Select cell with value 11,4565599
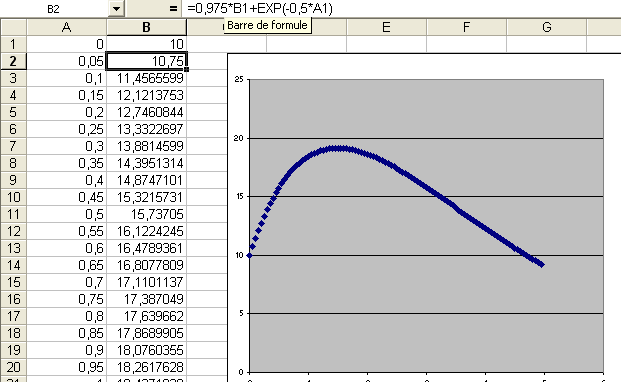 pyautogui.click(x=147, y=78)
